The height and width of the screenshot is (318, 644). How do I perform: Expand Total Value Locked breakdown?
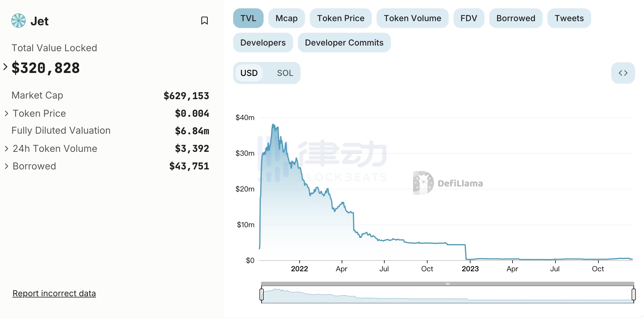[x=5, y=67]
